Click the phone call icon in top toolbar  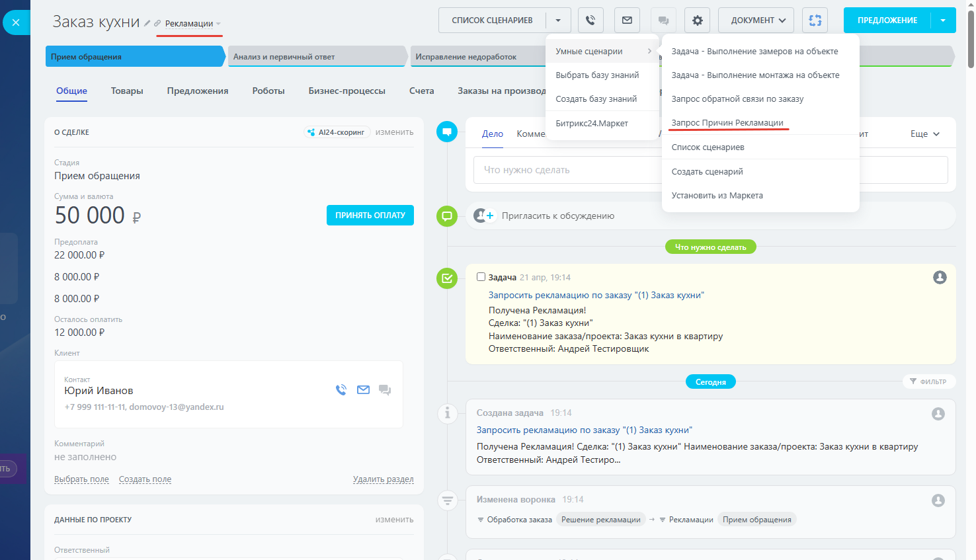tap(590, 20)
